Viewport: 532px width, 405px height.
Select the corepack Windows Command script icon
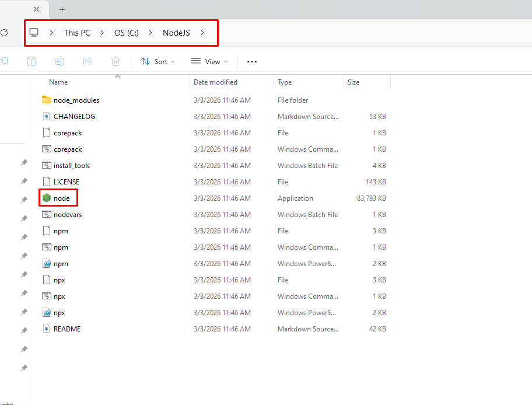(47, 149)
